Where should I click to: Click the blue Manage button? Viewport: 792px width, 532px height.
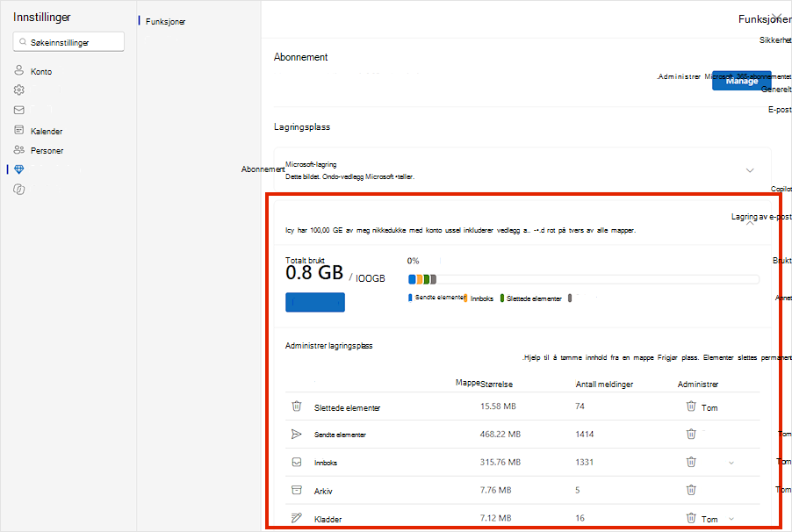[x=741, y=81]
